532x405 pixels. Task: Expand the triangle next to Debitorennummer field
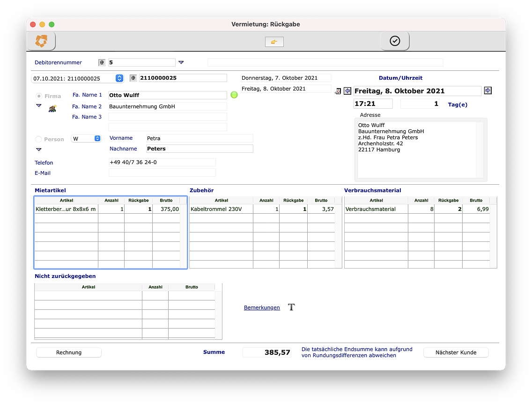pyautogui.click(x=181, y=62)
